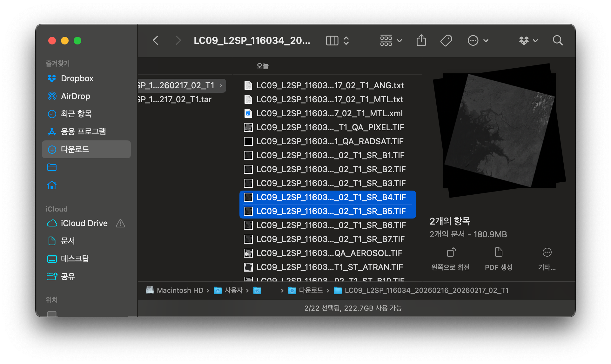Activate the Search icon
The image size is (611, 364).
[x=558, y=40]
